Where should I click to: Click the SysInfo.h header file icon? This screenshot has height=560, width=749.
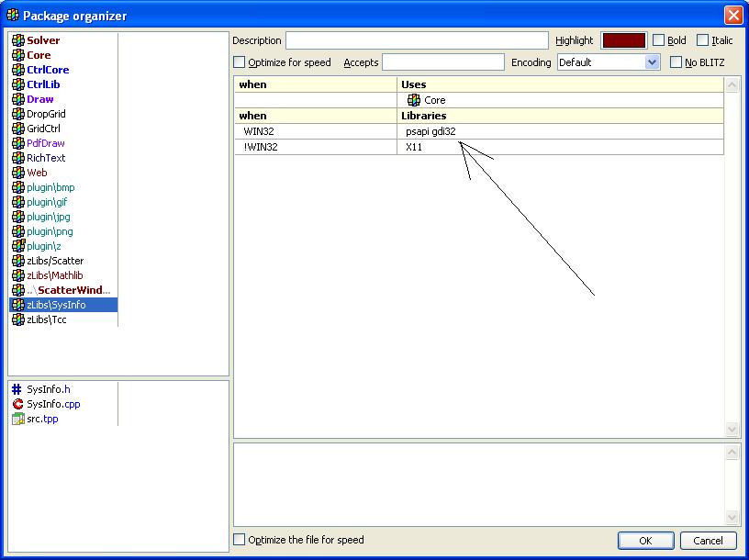point(17,389)
